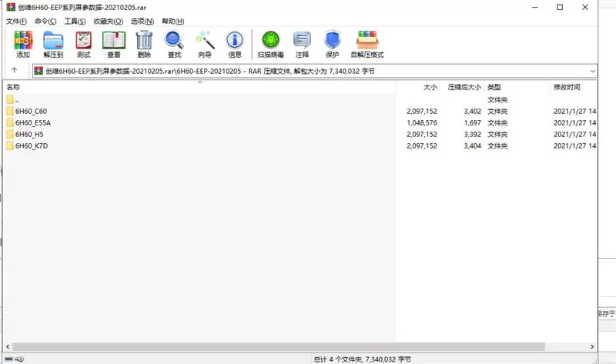Click the Comment (注释) icon
The height and width of the screenshot is (364, 616).
tap(302, 40)
